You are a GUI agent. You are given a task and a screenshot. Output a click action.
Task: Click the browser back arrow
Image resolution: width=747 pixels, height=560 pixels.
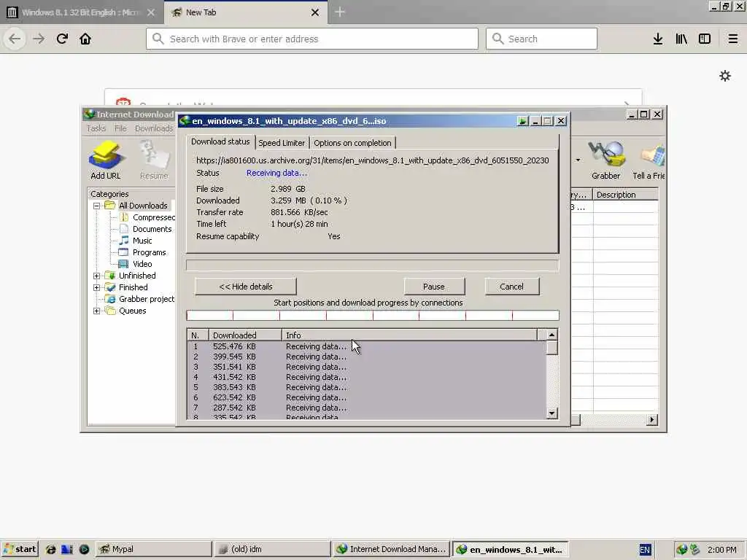pyautogui.click(x=15, y=39)
